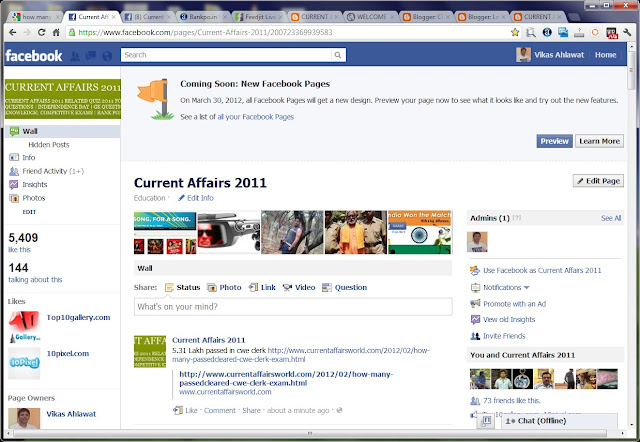This screenshot has width=640, height=442.
Task: Open the Song For A Song thumbnail
Action: point(165,232)
